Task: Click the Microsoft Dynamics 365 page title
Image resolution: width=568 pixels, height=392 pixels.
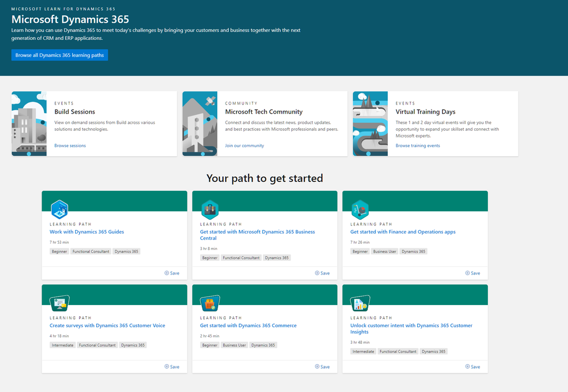Action: [x=70, y=19]
